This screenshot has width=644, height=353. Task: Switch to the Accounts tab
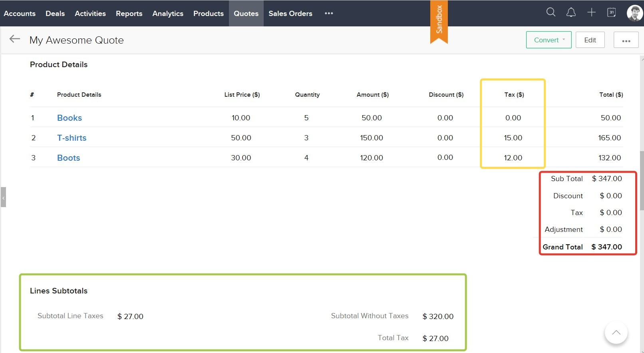pyautogui.click(x=20, y=13)
